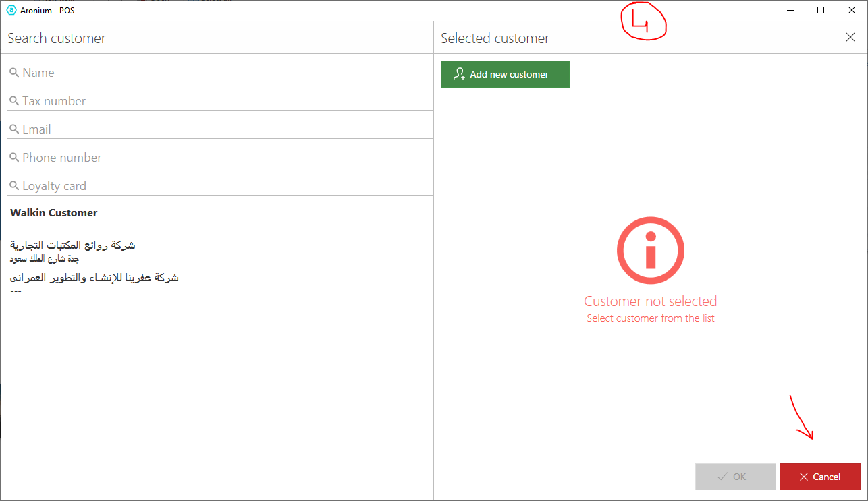Click the search icon beside Email field
Screen dimensions: 868x501
[14, 129]
